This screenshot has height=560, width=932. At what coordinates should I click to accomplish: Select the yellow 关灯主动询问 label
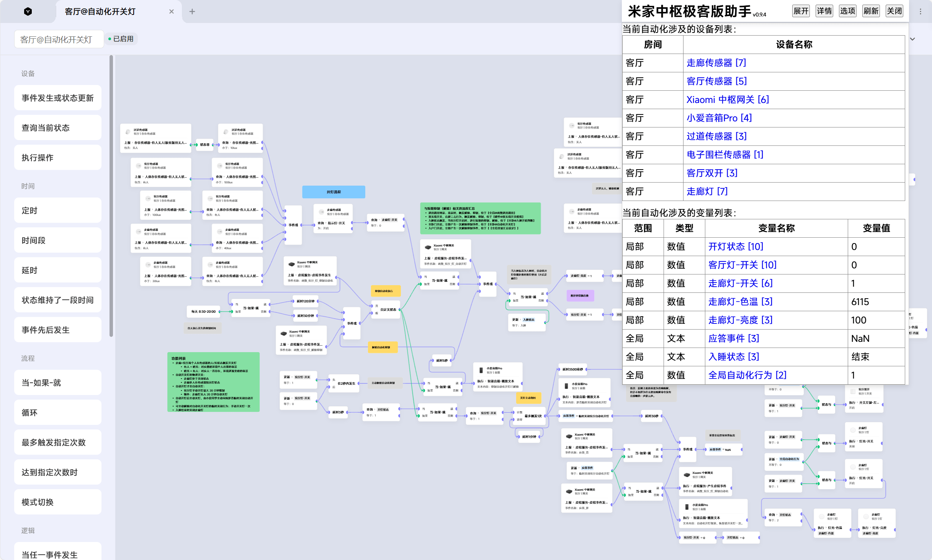tap(528, 398)
